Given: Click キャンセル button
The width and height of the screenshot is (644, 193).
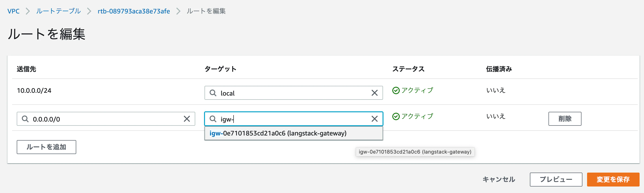Looking at the screenshot, I should coord(499,180).
